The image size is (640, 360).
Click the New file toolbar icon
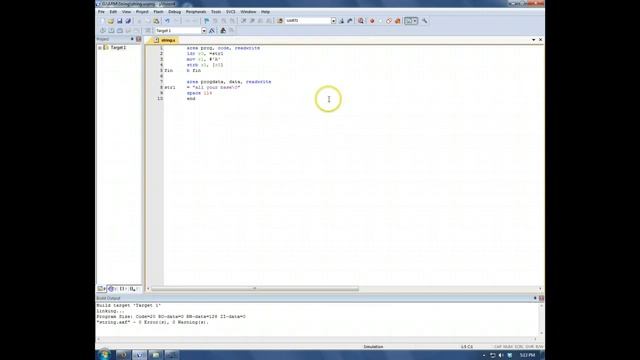click(x=102, y=21)
